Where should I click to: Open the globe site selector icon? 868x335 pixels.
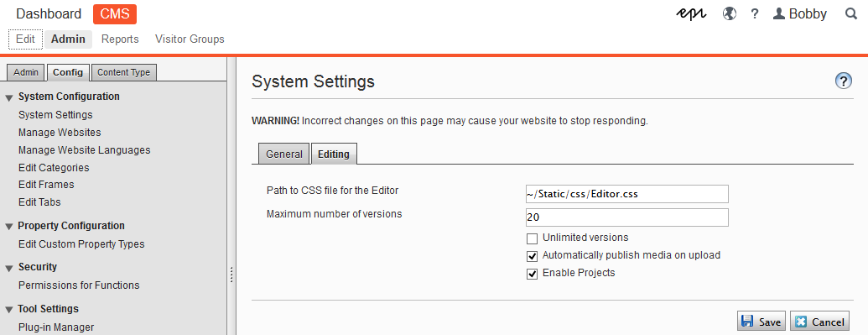[730, 14]
